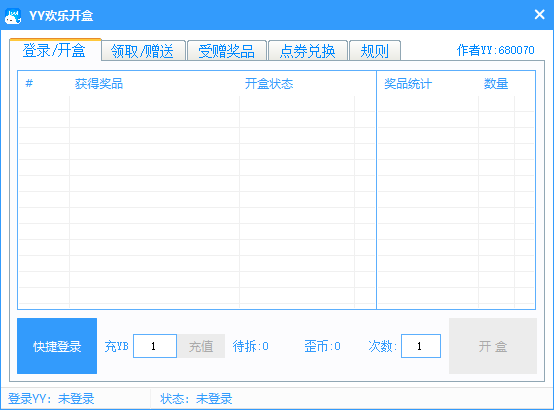This screenshot has height=410, width=554.
Task: Click the 待拆:0 pending label
Action: (251, 346)
